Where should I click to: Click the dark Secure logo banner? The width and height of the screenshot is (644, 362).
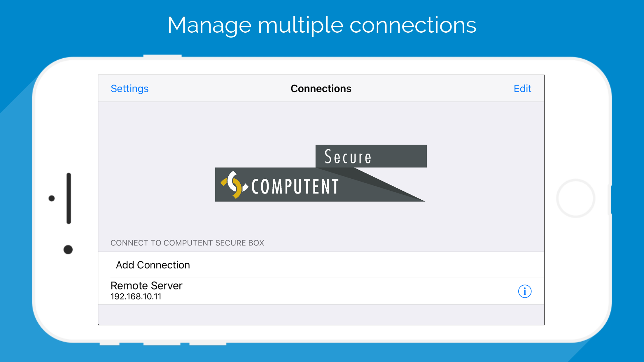pyautogui.click(x=371, y=156)
